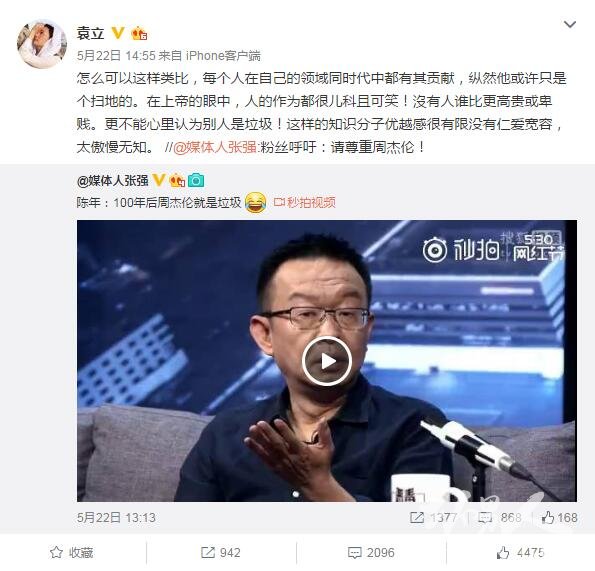Open 袁立's profile avatar
This screenshot has height=571, width=595.
(x=42, y=44)
